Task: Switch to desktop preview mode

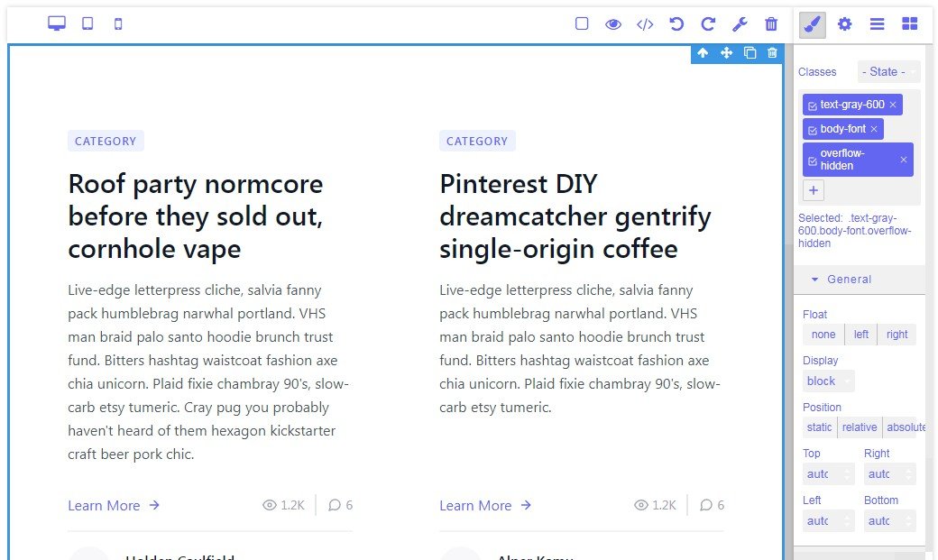Action: click(x=56, y=23)
